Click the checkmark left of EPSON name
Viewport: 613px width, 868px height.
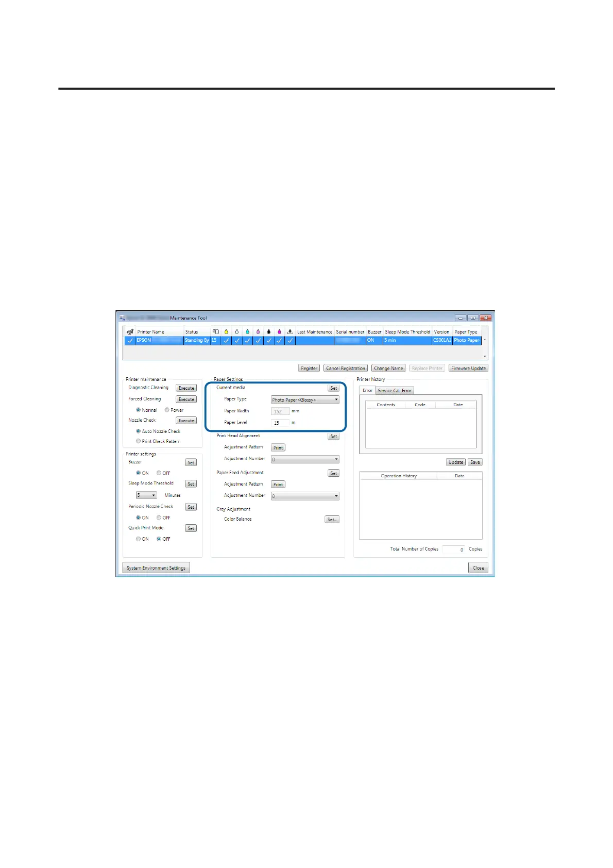(130, 340)
